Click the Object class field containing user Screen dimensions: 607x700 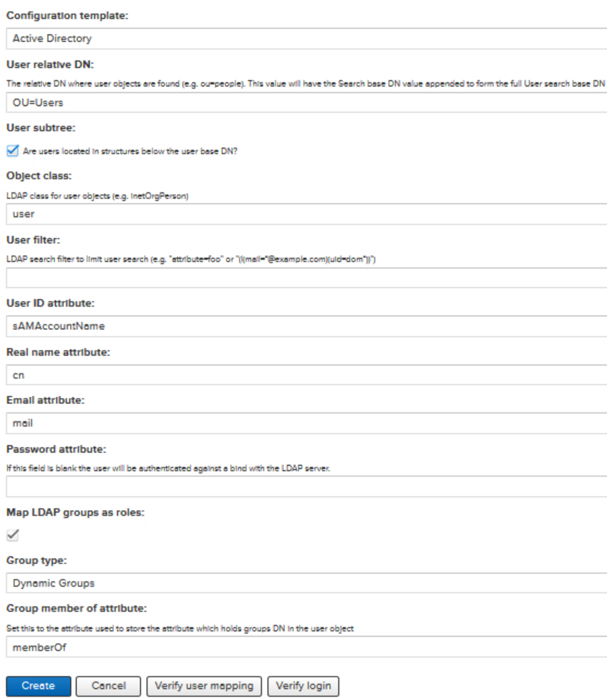(x=306, y=214)
